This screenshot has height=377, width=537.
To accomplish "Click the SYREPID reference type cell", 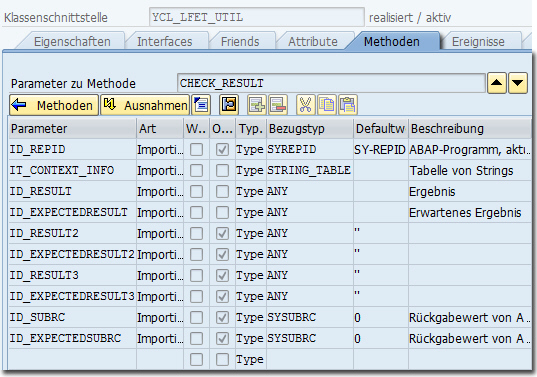I will (x=310, y=150).
